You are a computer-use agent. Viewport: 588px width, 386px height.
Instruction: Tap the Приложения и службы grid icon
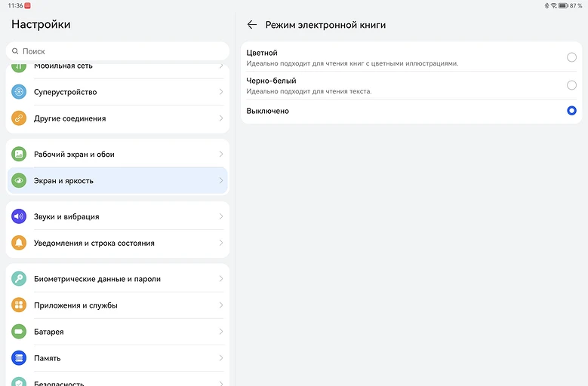tap(19, 305)
